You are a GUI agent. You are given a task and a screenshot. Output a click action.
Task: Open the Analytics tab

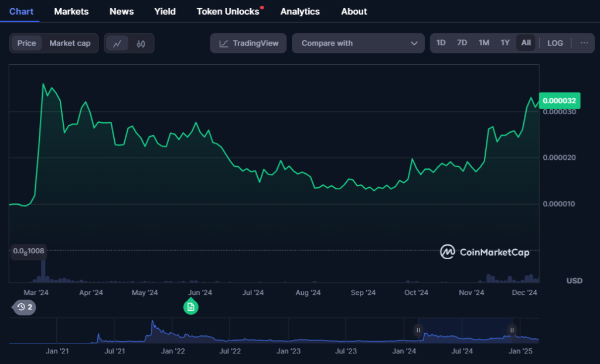pyautogui.click(x=300, y=12)
